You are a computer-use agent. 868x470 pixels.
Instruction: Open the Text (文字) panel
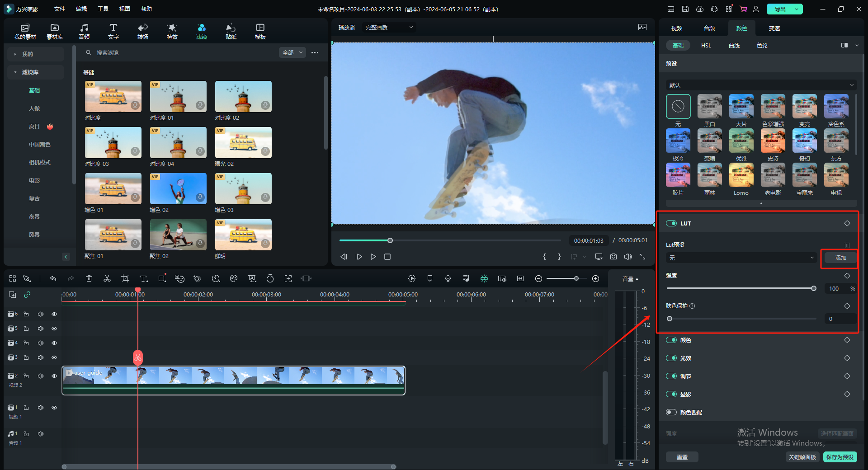pyautogui.click(x=113, y=31)
